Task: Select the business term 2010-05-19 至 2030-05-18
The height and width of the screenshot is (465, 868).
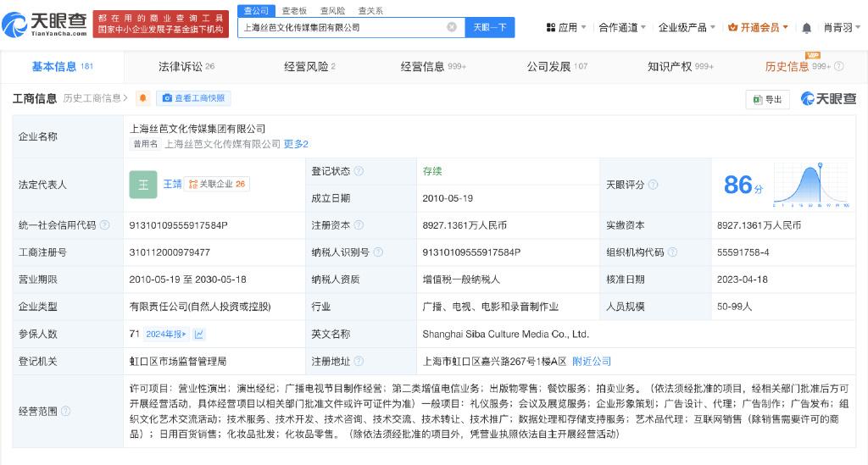Action: [187, 280]
